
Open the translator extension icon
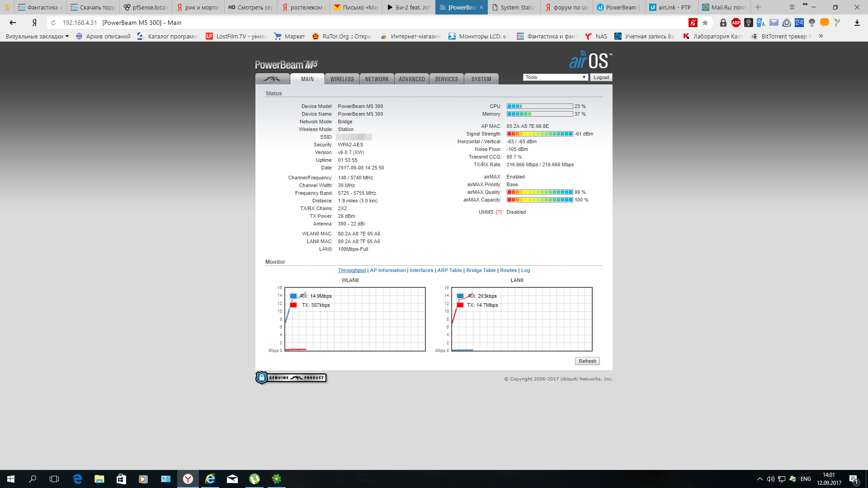761,23
